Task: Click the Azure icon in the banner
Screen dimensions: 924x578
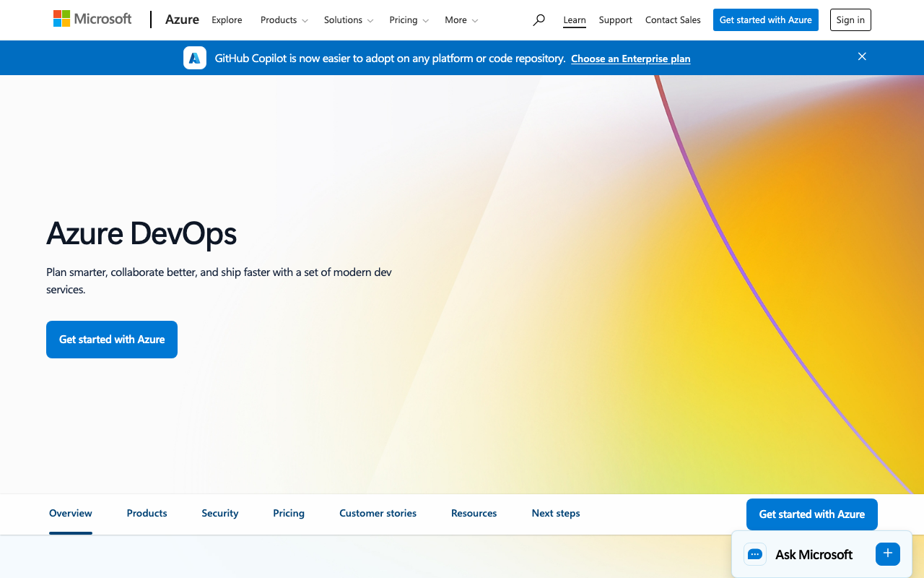Action: point(195,58)
